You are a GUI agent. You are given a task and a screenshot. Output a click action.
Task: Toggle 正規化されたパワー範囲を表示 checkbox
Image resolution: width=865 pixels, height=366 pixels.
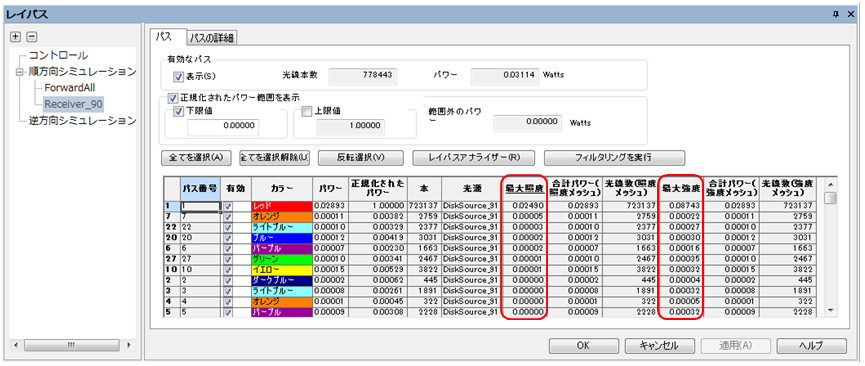pos(173,98)
